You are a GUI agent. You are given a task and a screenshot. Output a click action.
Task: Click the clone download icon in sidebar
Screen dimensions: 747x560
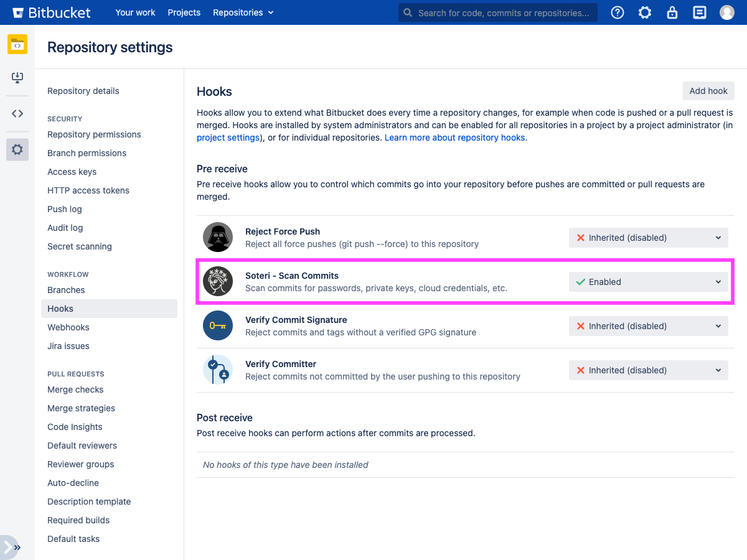(17, 78)
